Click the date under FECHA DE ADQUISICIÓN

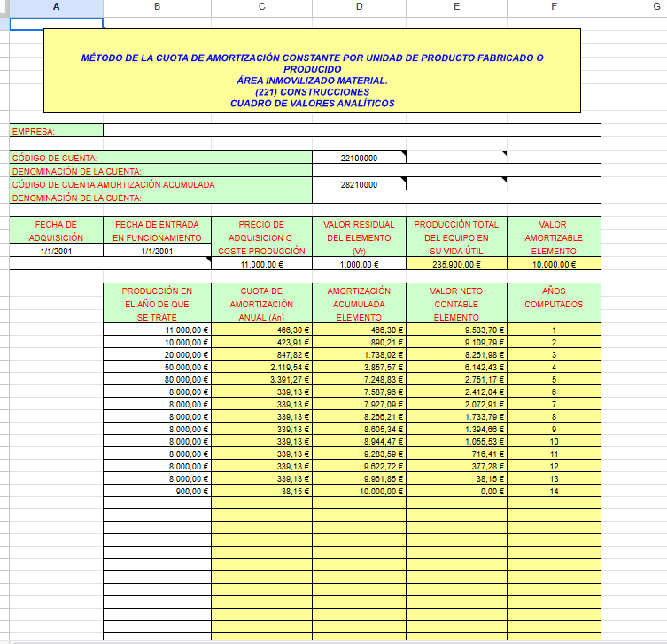click(x=56, y=251)
